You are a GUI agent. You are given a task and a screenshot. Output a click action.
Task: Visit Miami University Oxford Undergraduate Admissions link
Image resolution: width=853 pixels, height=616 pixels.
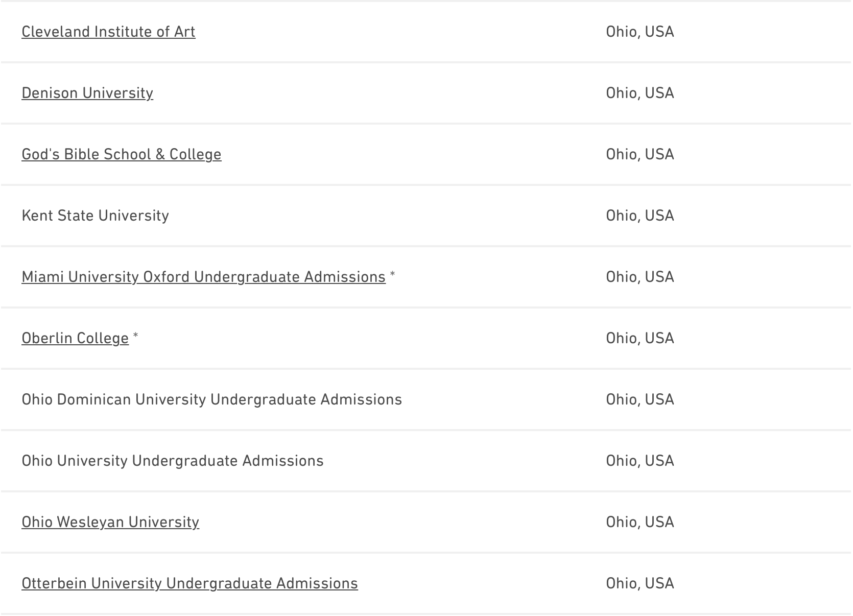point(203,277)
